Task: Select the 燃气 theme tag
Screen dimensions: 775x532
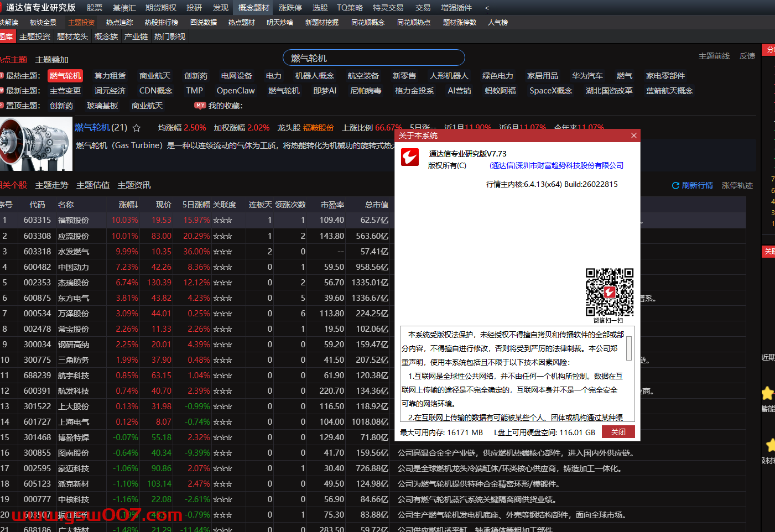Action: pos(624,76)
